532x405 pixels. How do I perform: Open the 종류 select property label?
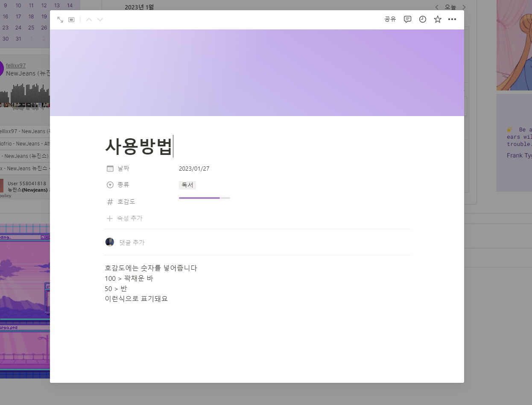coord(123,185)
